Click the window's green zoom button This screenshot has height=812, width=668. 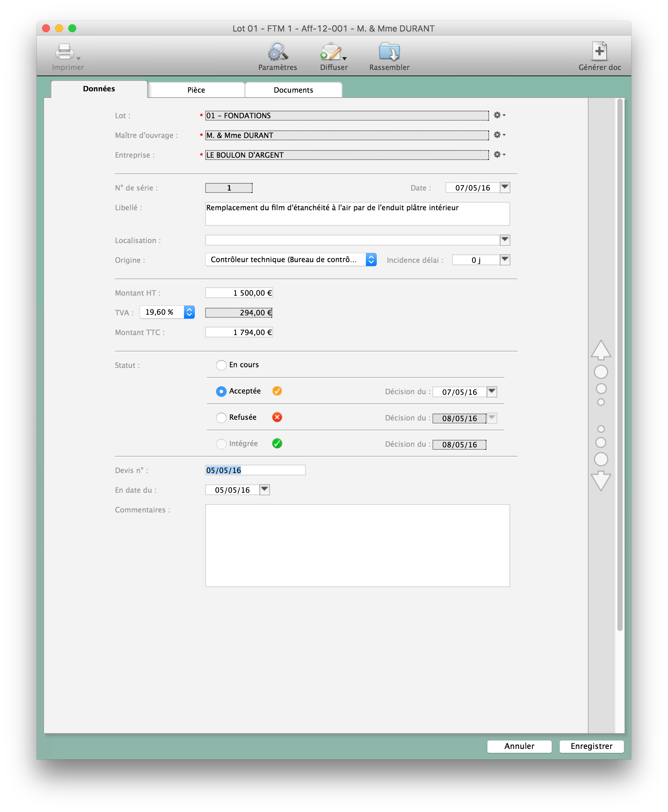pos(72,28)
